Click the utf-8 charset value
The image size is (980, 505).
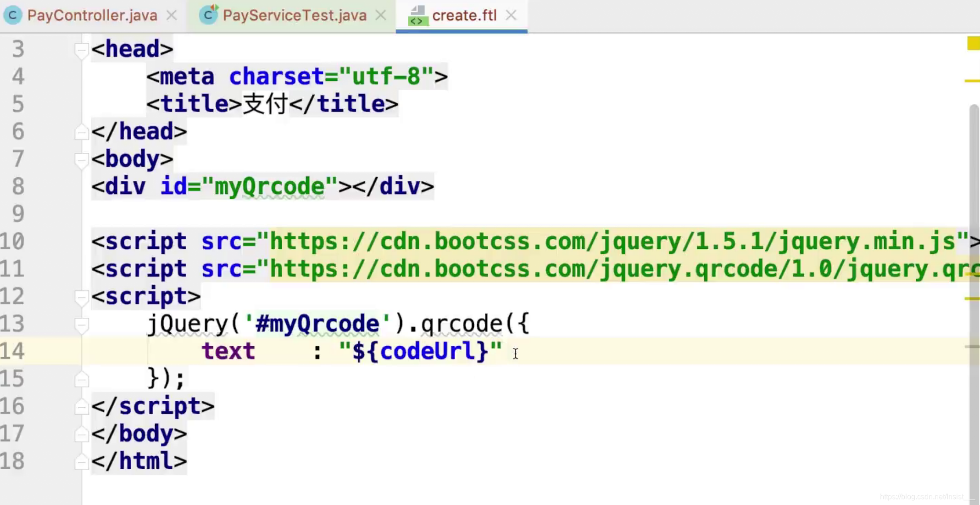386,76
